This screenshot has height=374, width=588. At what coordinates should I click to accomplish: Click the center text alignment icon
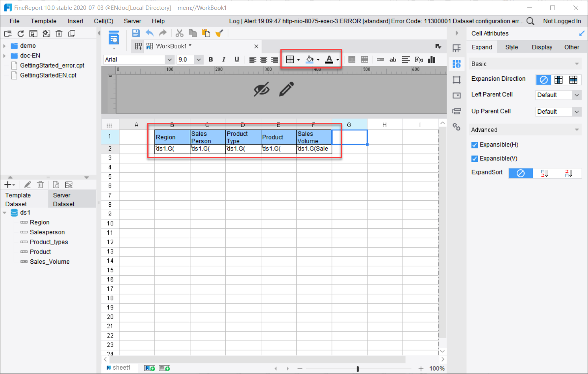(x=263, y=59)
